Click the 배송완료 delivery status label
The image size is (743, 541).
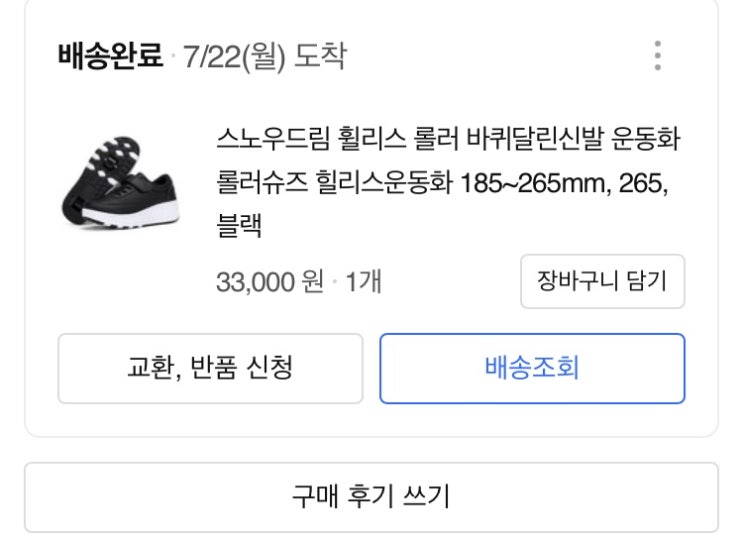click(x=110, y=56)
